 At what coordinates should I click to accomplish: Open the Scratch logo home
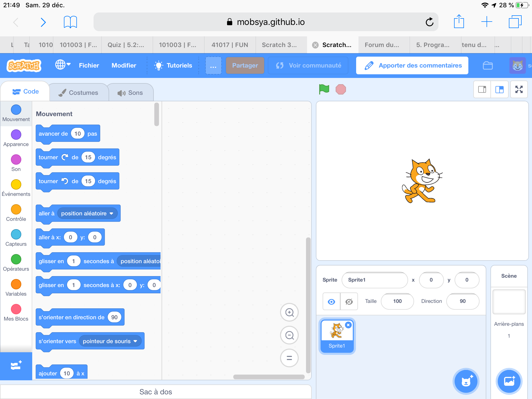point(24,65)
